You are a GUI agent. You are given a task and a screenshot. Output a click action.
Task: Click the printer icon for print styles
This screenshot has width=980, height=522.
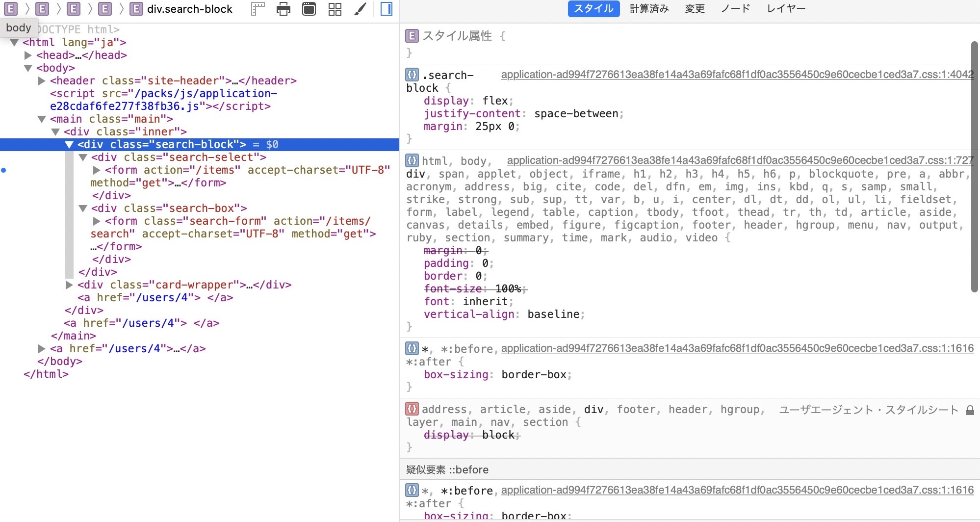(284, 9)
